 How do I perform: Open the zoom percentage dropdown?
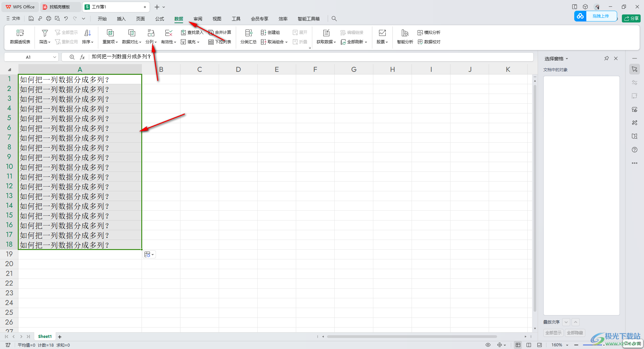tap(567, 345)
